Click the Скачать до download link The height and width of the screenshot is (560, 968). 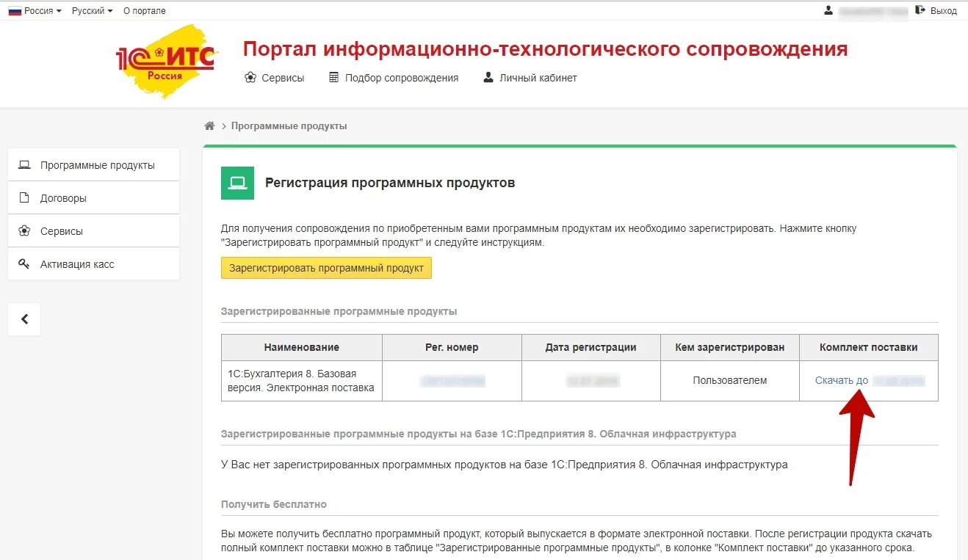(x=842, y=381)
